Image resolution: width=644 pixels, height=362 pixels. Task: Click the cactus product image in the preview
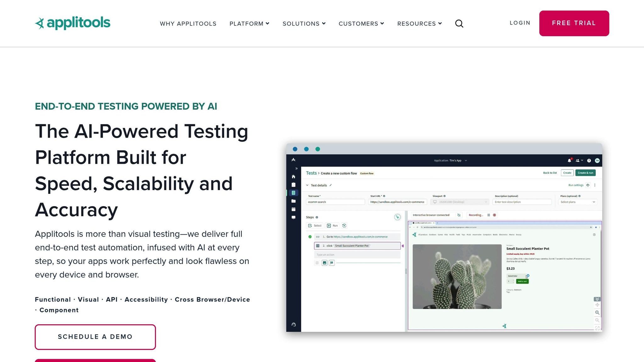coord(457,277)
